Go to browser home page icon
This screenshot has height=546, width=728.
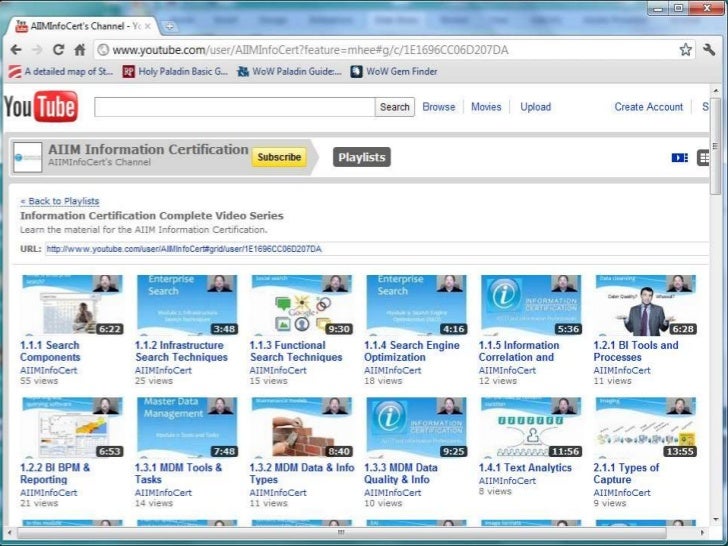tap(80, 50)
